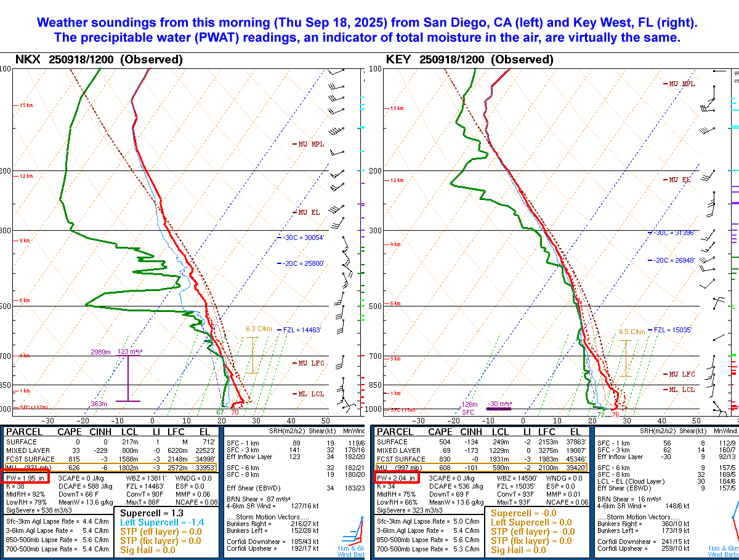The height and width of the screenshot is (560, 739).
Task: Click 'DCAPE = 588 J/kg' value
Action: click(86, 486)
